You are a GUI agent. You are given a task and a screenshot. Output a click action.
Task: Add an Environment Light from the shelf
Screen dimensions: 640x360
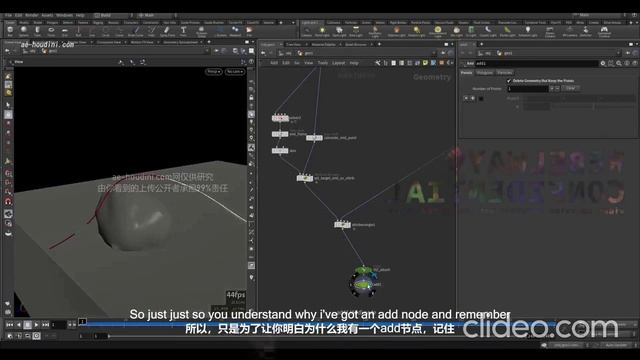coord(438,31)
